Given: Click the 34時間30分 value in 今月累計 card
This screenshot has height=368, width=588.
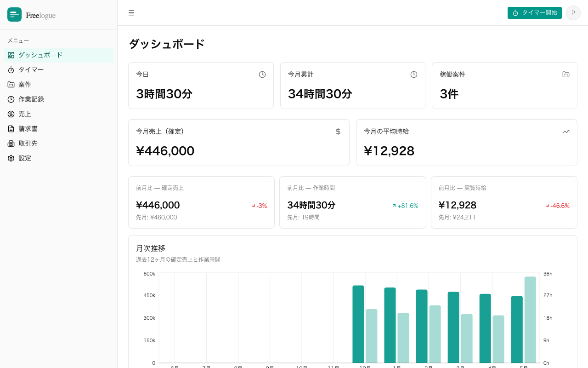Looking at the screenshot, I should click(x=320, y=94).
